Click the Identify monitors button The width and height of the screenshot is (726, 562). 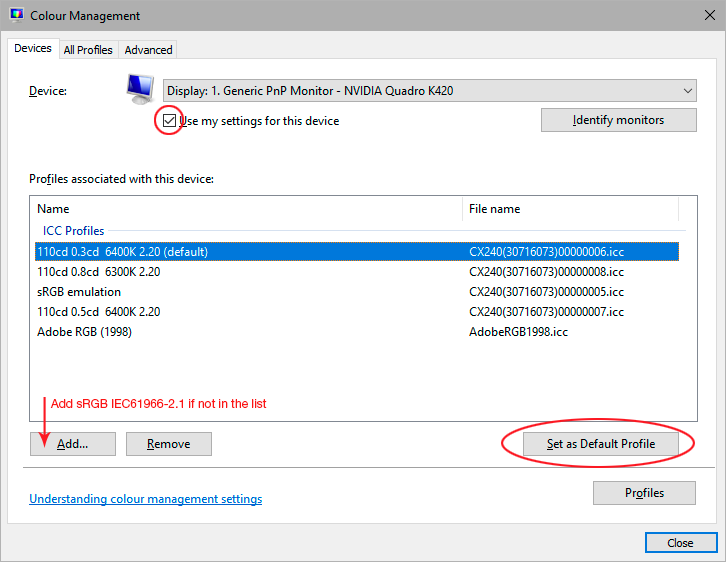pyautogui.click(x=618, y=120)
